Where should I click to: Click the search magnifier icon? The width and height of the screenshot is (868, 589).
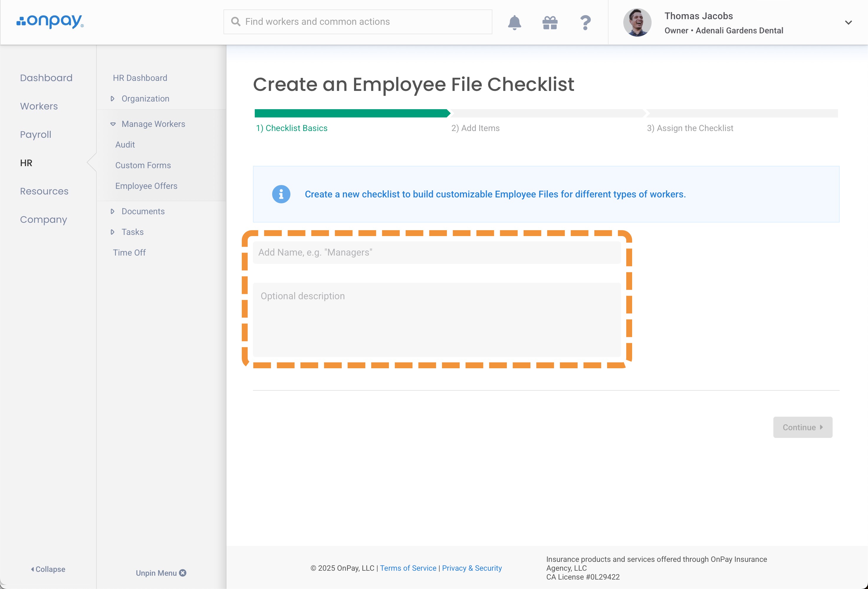coord(236,22)
